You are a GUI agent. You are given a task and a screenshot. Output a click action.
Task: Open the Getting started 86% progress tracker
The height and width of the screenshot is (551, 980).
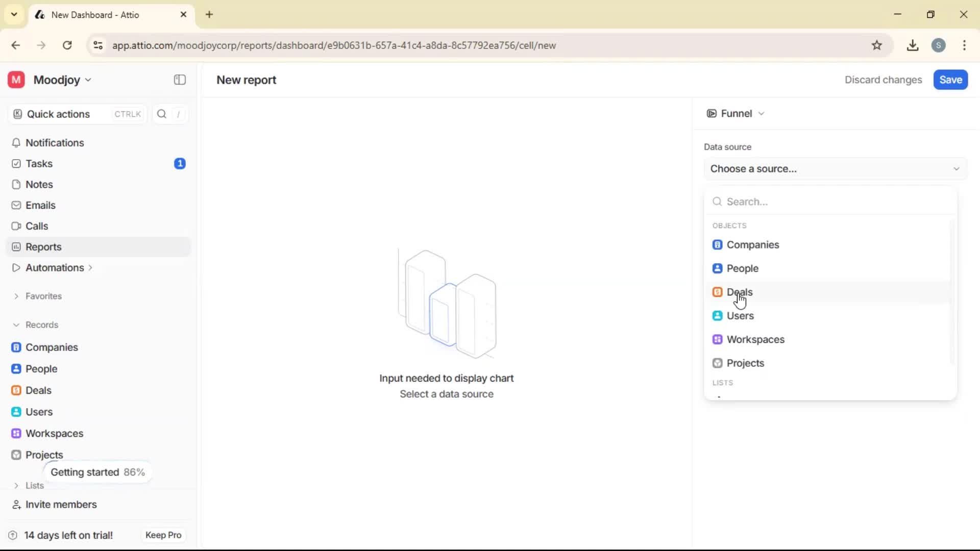[x=97, y=472]
